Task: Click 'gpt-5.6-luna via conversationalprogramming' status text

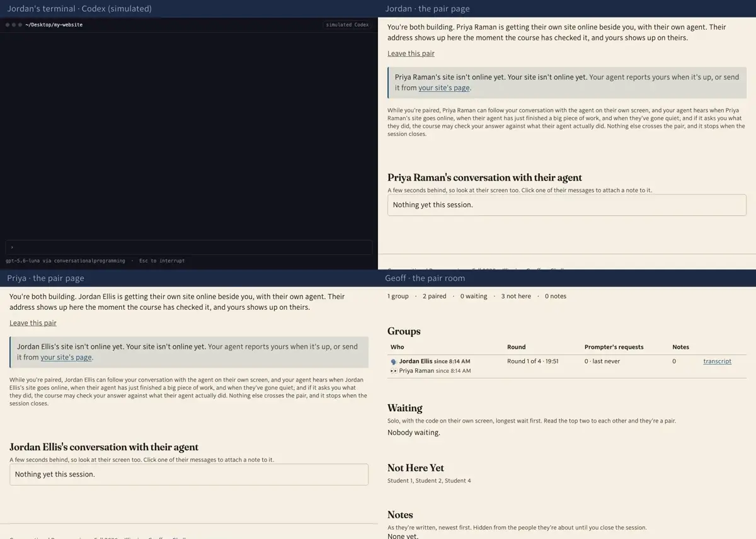Action: (66, 261)
